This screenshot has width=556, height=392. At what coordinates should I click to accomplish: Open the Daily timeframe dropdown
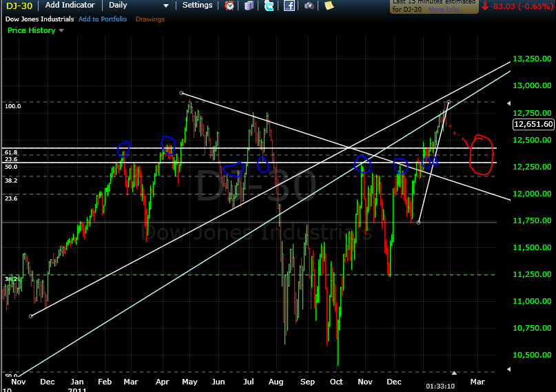138,5
